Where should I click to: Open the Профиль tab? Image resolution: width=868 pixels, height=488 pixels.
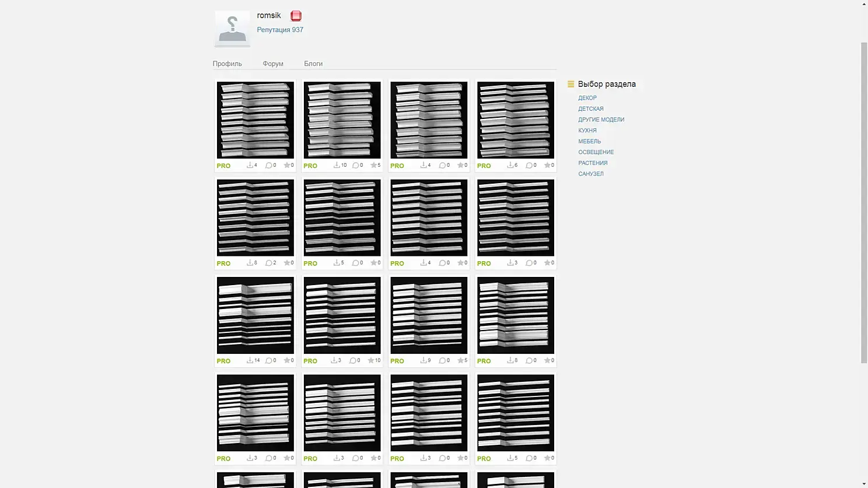[227, 64]
